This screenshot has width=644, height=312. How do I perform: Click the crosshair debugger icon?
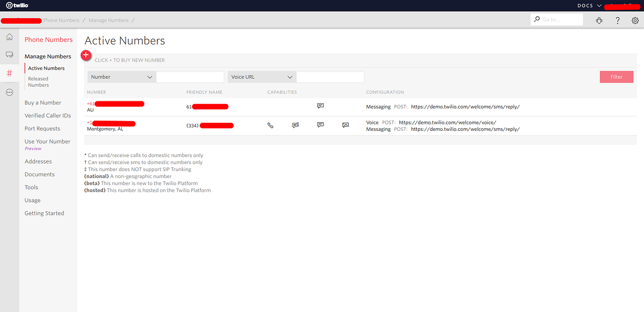point(599,20)
